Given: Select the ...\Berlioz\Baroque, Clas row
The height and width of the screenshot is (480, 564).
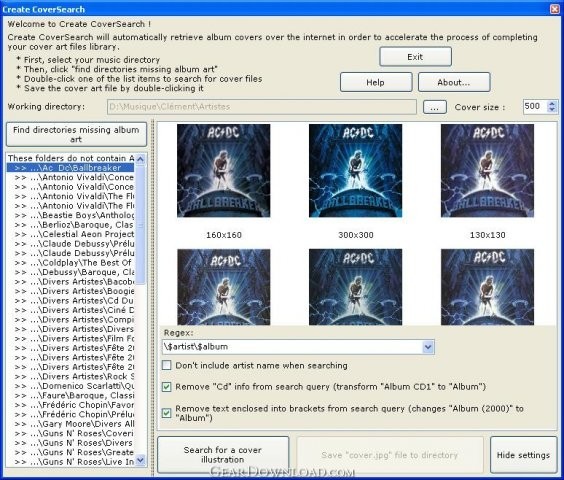Looking at the screenshot, I should (71, 225).
